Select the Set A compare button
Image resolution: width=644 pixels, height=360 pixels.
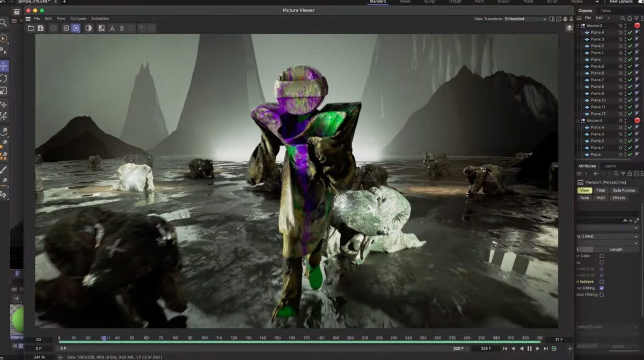112,28
